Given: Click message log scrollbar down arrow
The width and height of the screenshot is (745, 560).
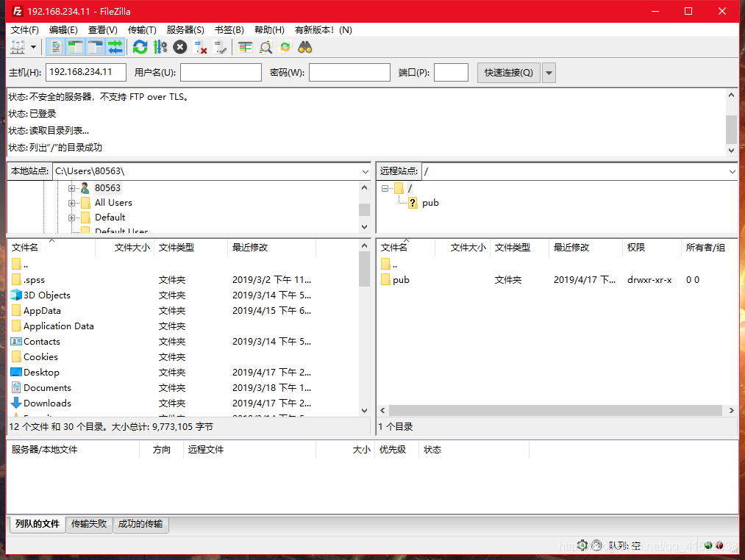Looking at the screenshot, I should [x=731, y=150].
